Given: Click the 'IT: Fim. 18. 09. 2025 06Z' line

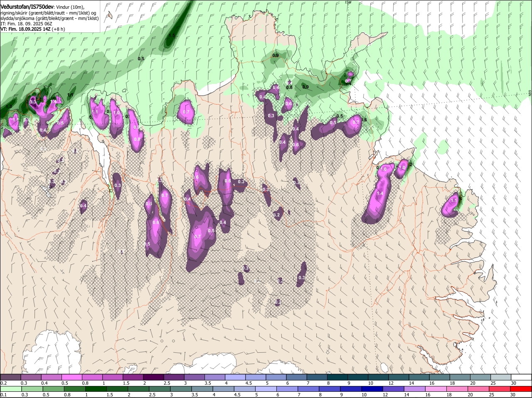Looking at the screenshot, I should click(26, 24).
